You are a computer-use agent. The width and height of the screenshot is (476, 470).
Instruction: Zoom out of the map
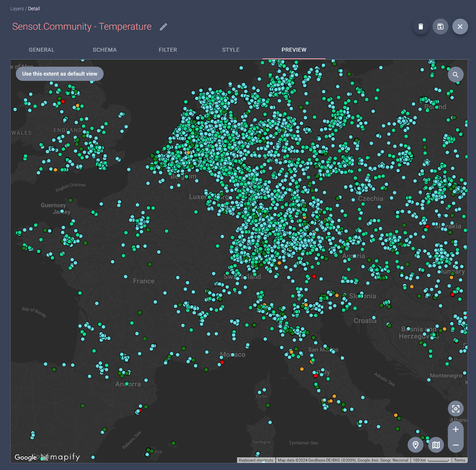(x=455, y=445)
